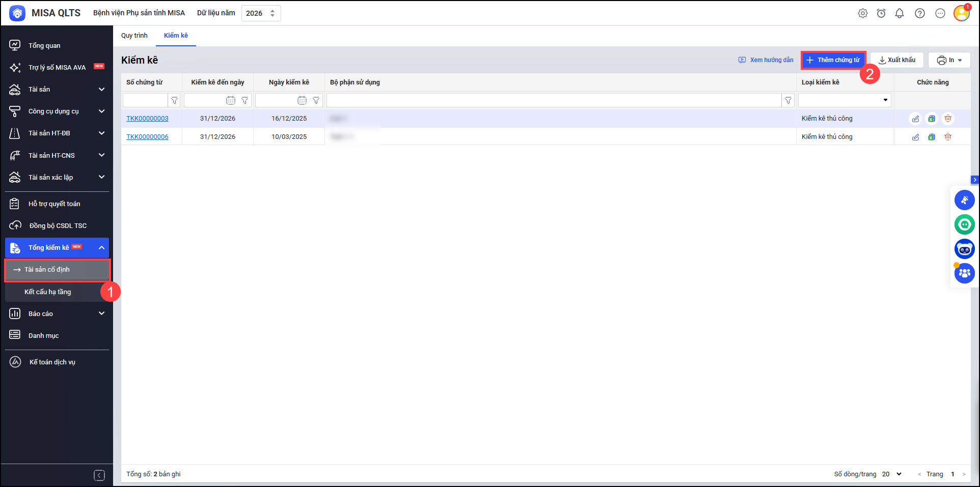Open voucher link TKK00000003
The height and width of the screenshot is (487, 980).
click(147, 119)
